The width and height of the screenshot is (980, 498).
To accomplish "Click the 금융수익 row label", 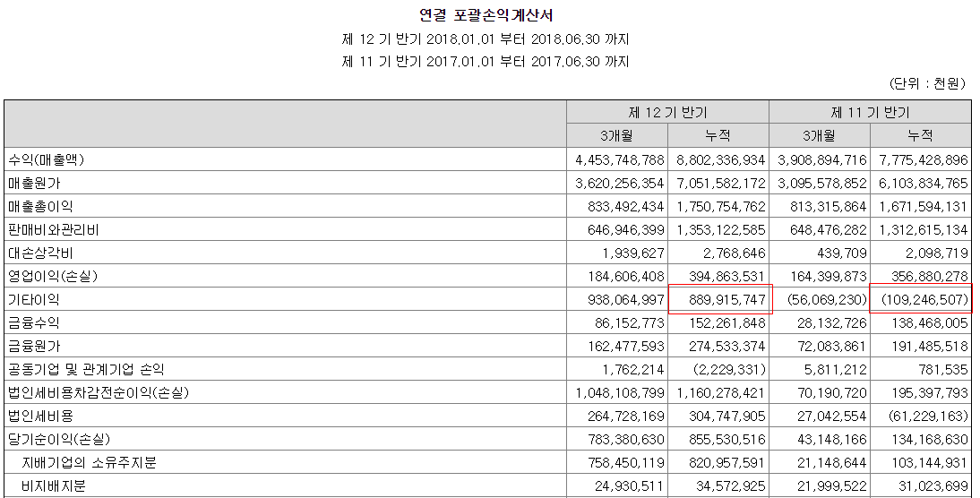I will (34, 322).
